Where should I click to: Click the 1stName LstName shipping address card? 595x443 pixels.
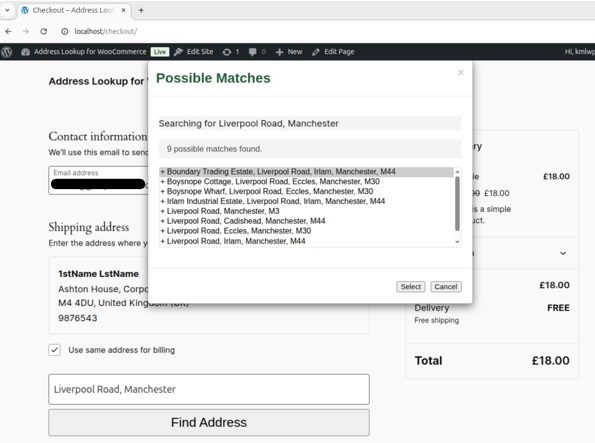209,296
